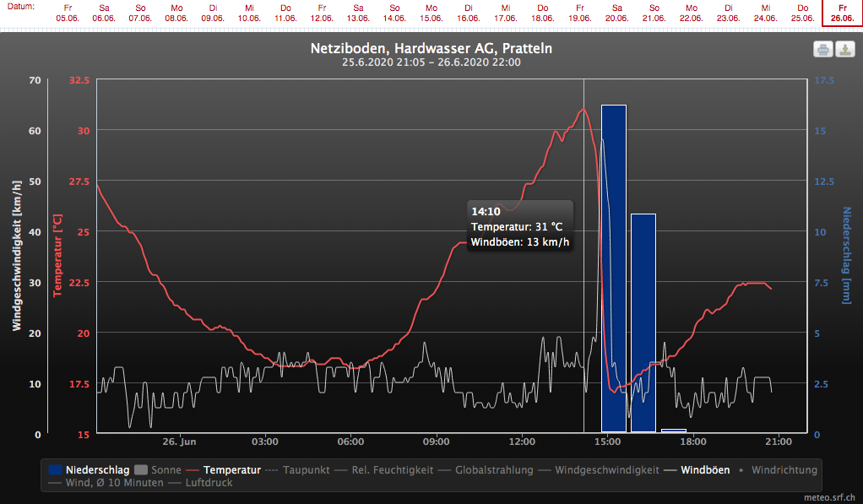Enable the Windrichtung series
The image size is (863, 504).
pos(777,470)
